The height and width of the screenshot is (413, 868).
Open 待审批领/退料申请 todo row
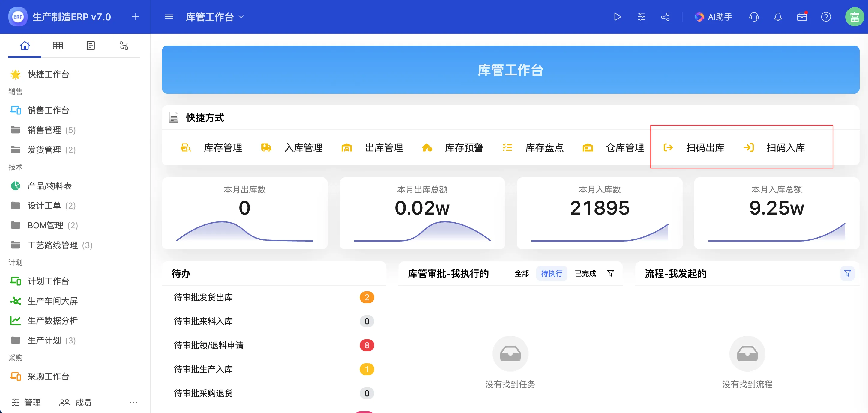point(274,345)
